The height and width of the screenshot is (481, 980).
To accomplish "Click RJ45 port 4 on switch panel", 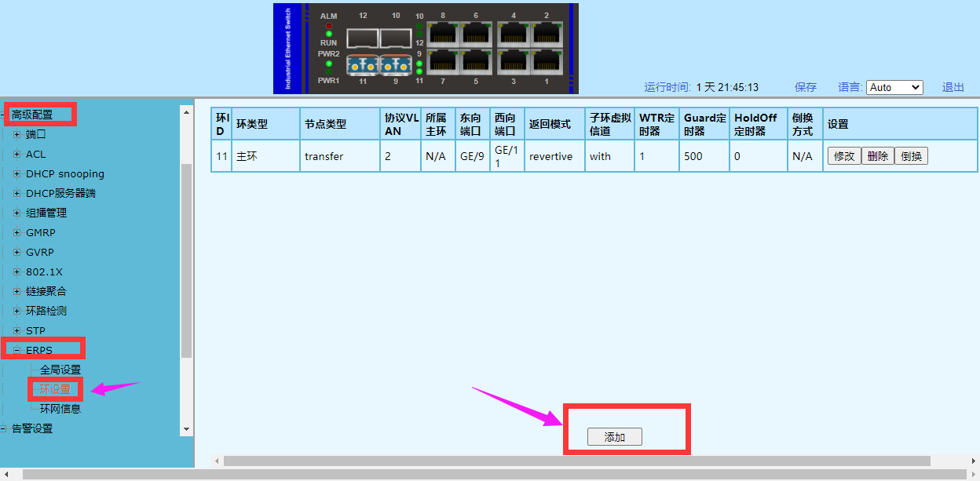I will (513, 34).
